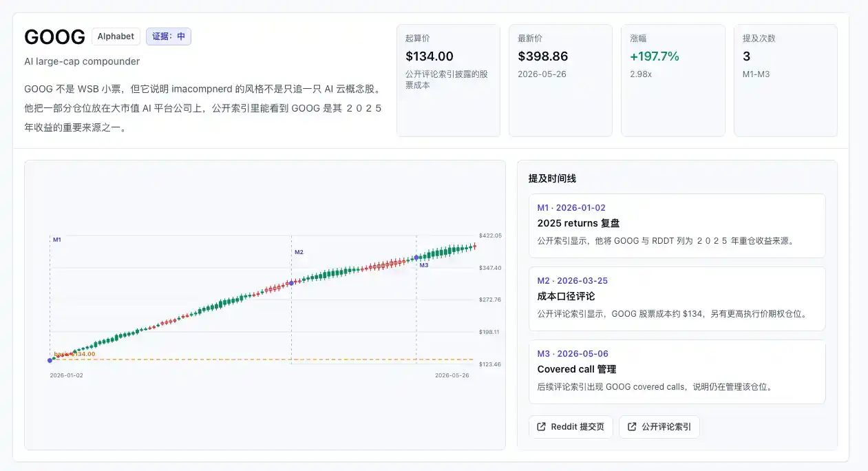Click the 证据: 中 evidence badge

coord(169,36)
